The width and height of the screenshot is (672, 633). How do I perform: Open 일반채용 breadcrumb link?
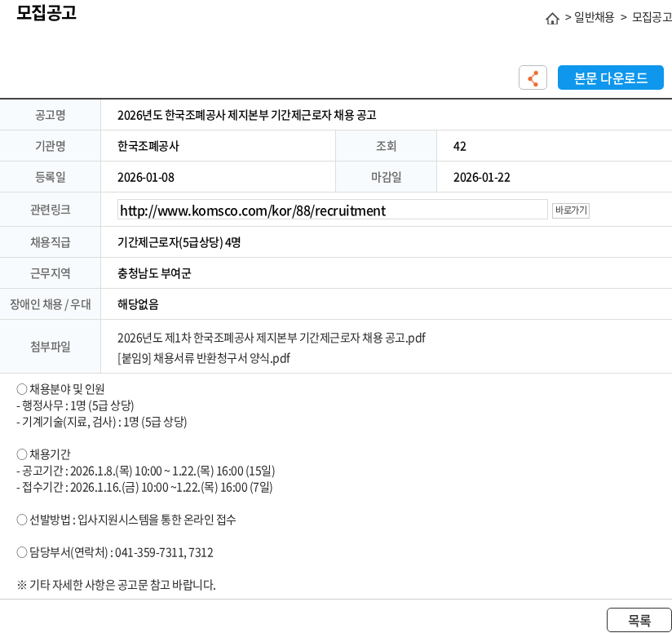(x=594, y=17)
